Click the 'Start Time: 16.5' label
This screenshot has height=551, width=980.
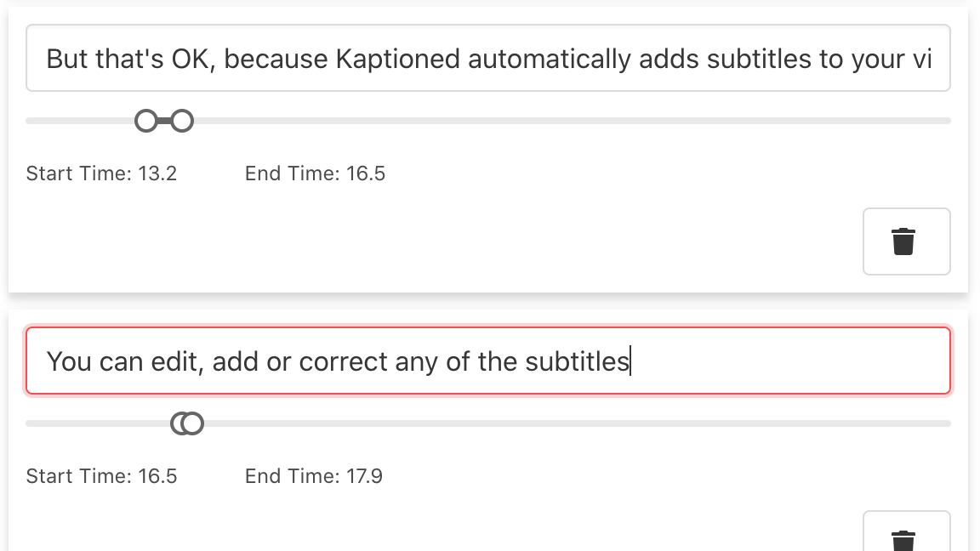[x=101, y=476]
